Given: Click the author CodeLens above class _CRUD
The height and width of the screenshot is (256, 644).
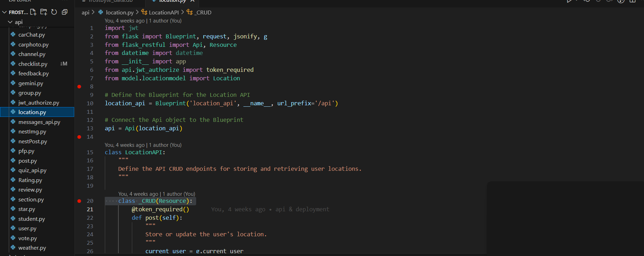Looking at the screenshot, I should click(x=157, y=194).
